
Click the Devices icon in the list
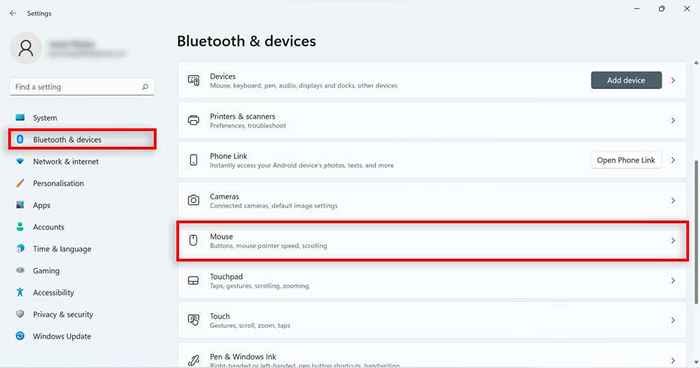pyautogui.click(x=193, y=80)
